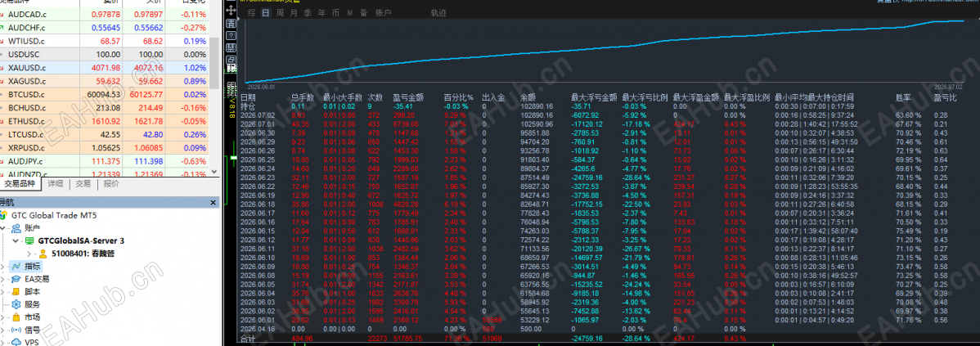Viewport: 980px width, 346px height.
Task: Select the XRPUSD.c symbol row
Action: point(105,148)
